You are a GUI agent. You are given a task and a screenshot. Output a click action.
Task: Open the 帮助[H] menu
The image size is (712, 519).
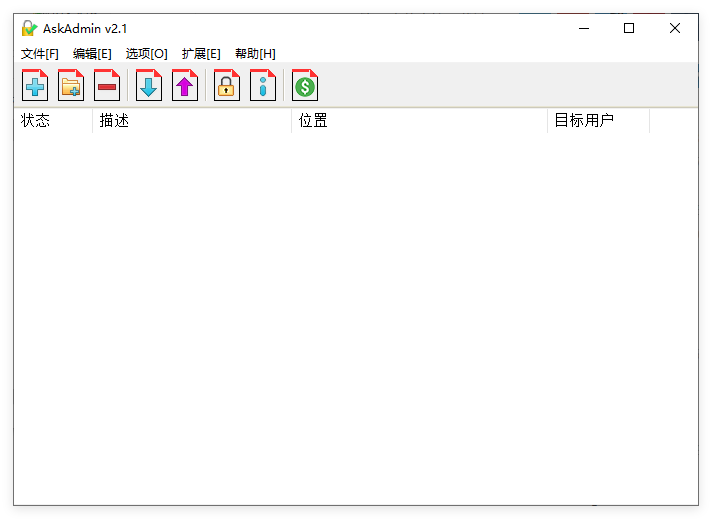click(x=255, y=54)
